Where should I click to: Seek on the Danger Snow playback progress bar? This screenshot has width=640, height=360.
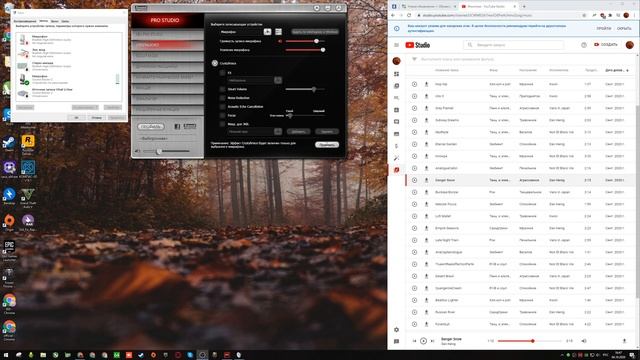(x=529, y=341)
